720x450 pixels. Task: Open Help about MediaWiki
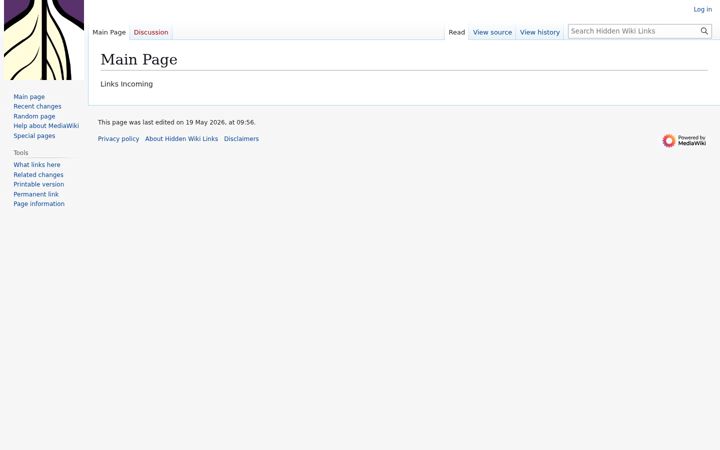click(x=46, y=126)
